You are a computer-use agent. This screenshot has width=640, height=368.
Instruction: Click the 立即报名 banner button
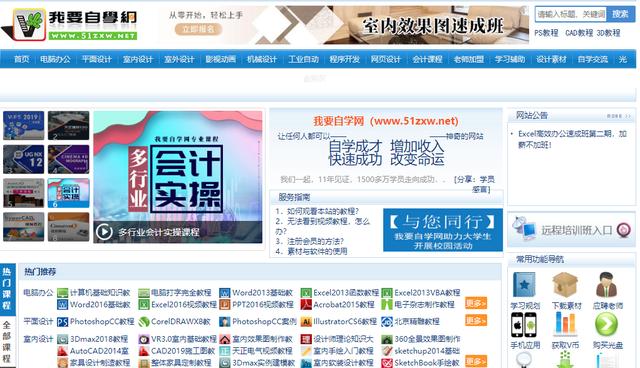198,29
